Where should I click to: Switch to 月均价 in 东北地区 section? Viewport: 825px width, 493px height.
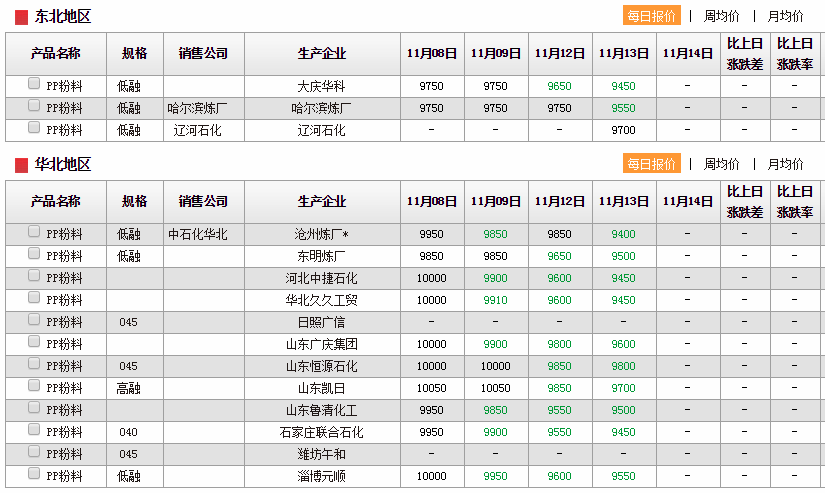tap(786, 16)
